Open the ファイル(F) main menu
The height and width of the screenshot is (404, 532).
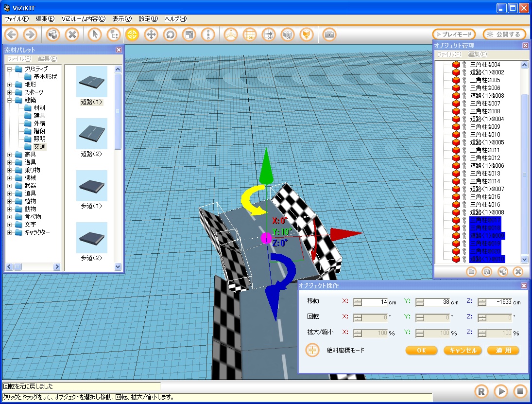(17, 19)
